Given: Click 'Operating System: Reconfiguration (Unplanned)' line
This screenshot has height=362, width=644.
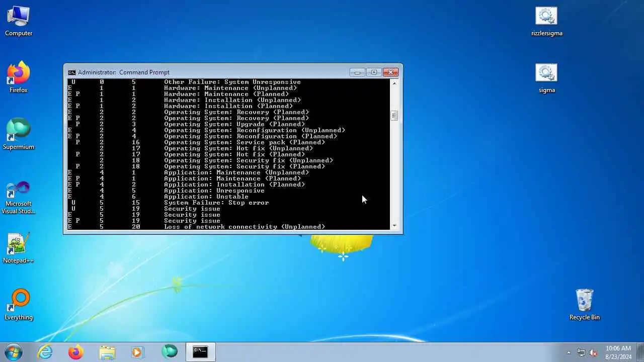Looking at the screenshot, I should click(x=255, y=130).
